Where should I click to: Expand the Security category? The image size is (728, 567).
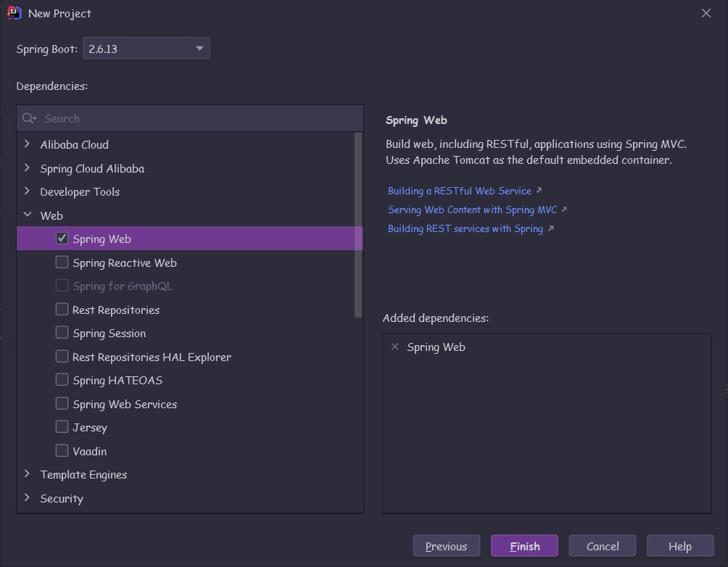coord(28,498)
